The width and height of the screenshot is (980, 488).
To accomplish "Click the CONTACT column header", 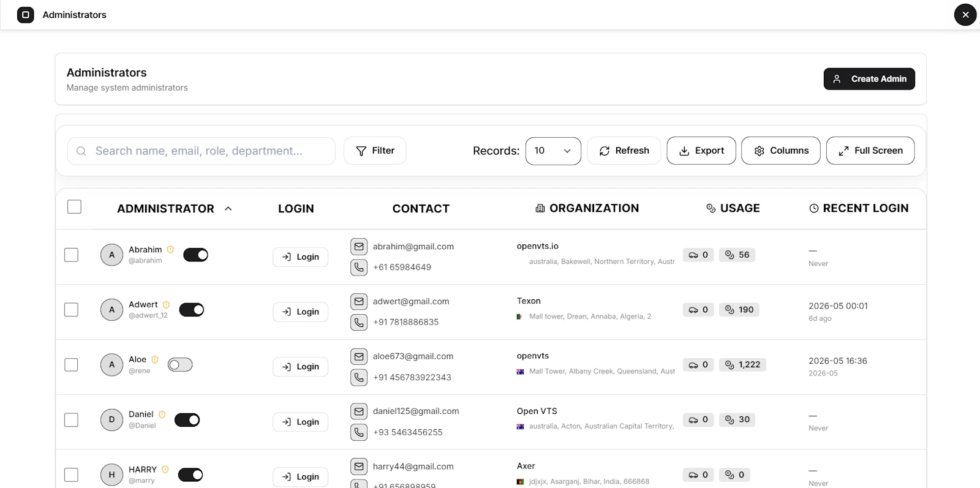I will tap(421, 209).
